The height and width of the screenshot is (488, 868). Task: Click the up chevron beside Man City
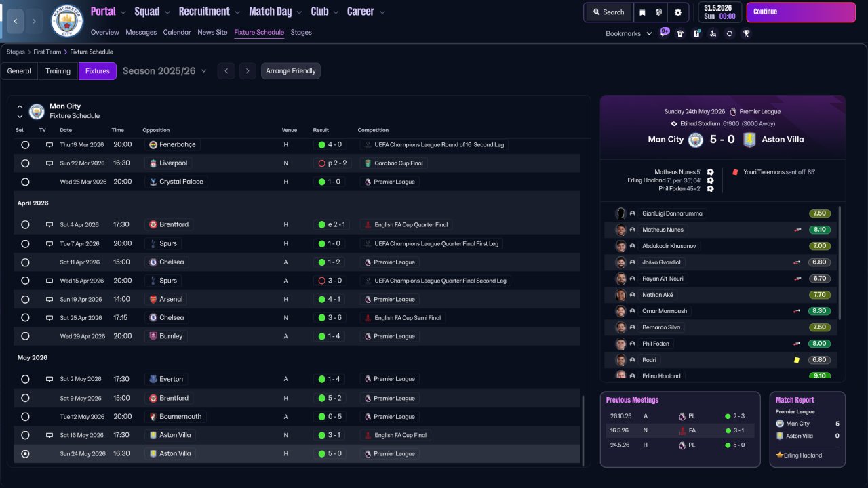pos(20,106)
